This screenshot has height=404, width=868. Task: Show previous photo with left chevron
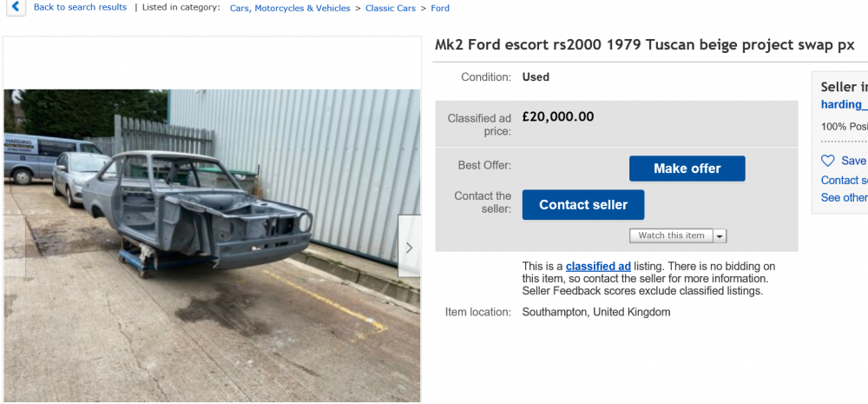click(14, 247)
